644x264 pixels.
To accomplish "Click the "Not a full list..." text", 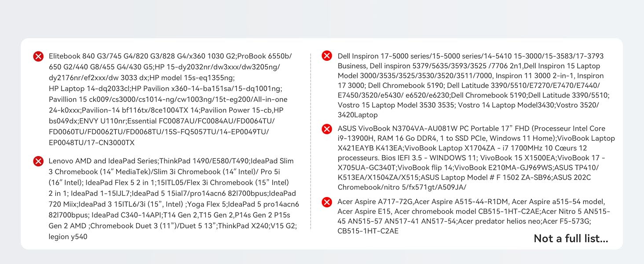I will (571, 238).
